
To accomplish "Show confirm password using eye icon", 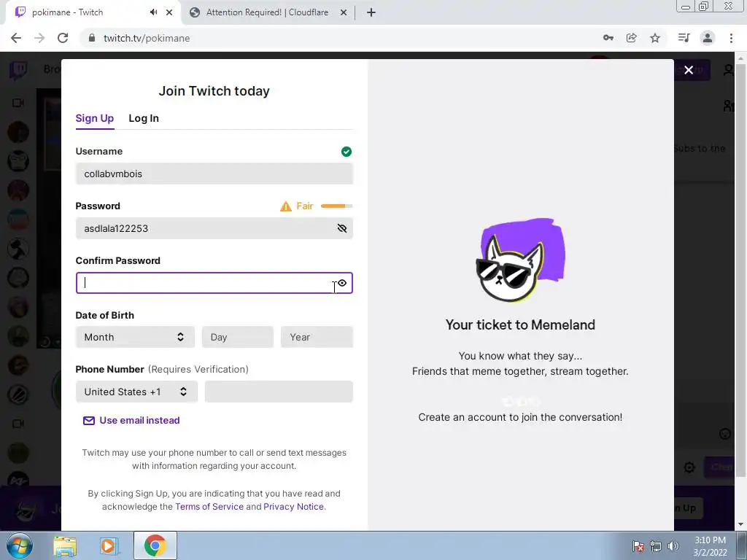I will click(x=342, y=283).
